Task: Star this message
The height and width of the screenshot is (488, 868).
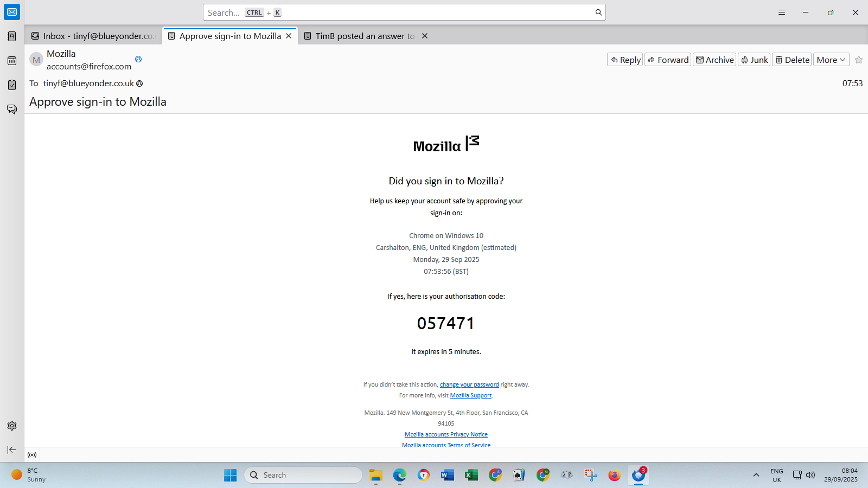Action: pos(859,60)
